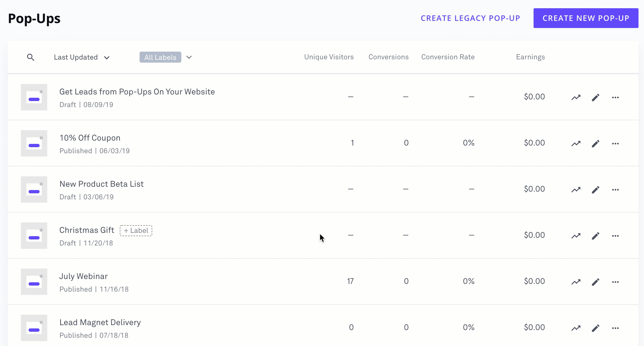Open the July Webinar title
This screenshot has width=644, height=346.
pyautogui.click(x=84, y=276)
